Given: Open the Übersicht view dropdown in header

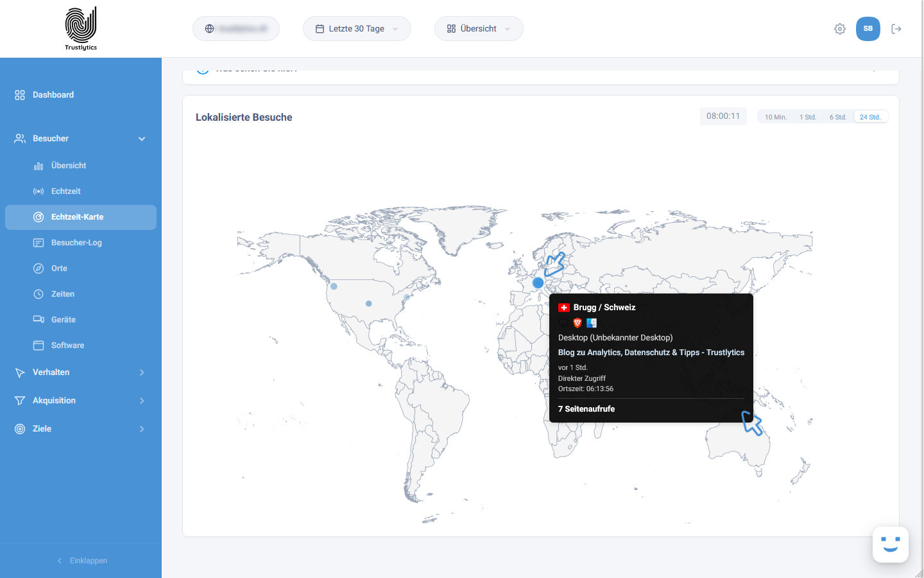Looking at the screenshot, I should pyautogui.click(x=479, y=29).
